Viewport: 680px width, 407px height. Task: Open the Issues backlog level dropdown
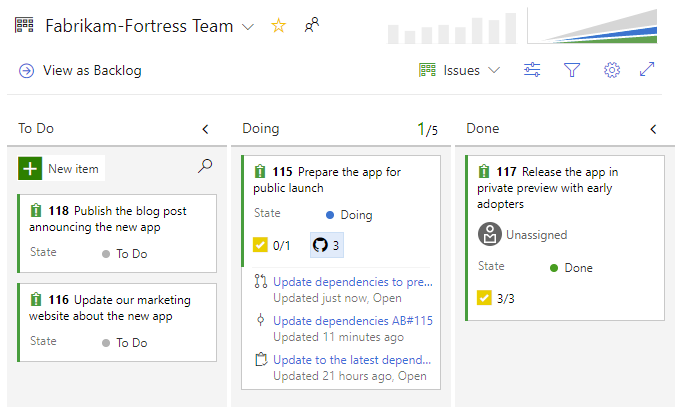click(x=460, y=70)
